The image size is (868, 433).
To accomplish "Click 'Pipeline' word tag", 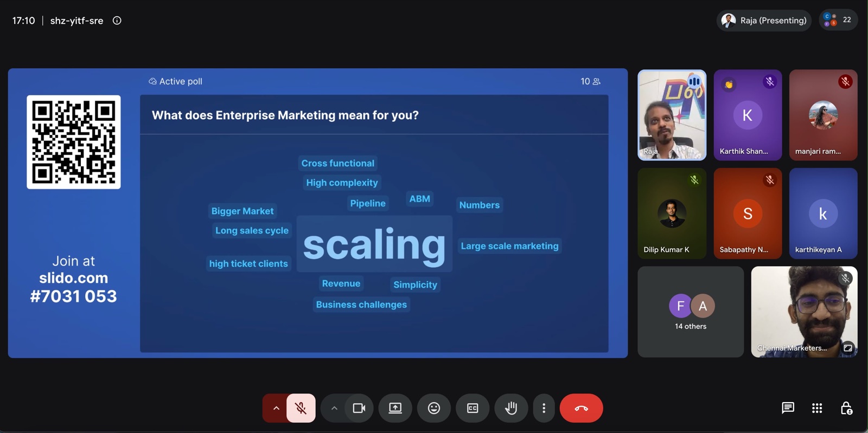I will tap(368, 203).
